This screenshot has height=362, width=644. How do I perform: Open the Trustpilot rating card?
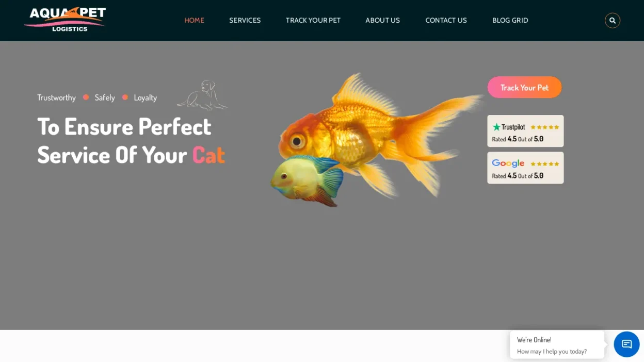[525, 131]
